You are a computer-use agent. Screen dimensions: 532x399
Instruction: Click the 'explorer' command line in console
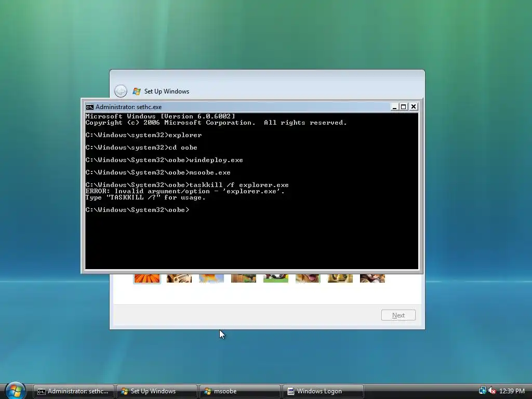(143, 135)
